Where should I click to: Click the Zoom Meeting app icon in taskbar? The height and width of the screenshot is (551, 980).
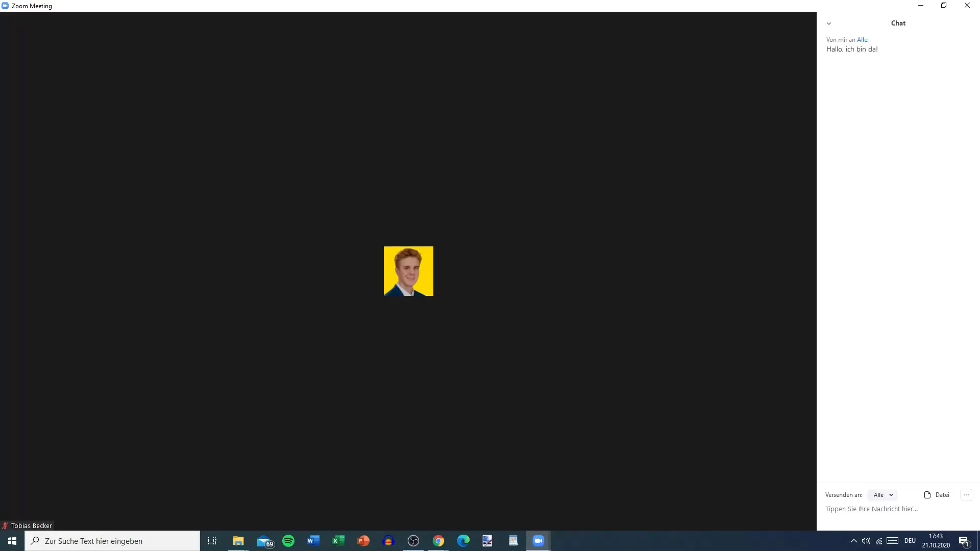(538, 540)
